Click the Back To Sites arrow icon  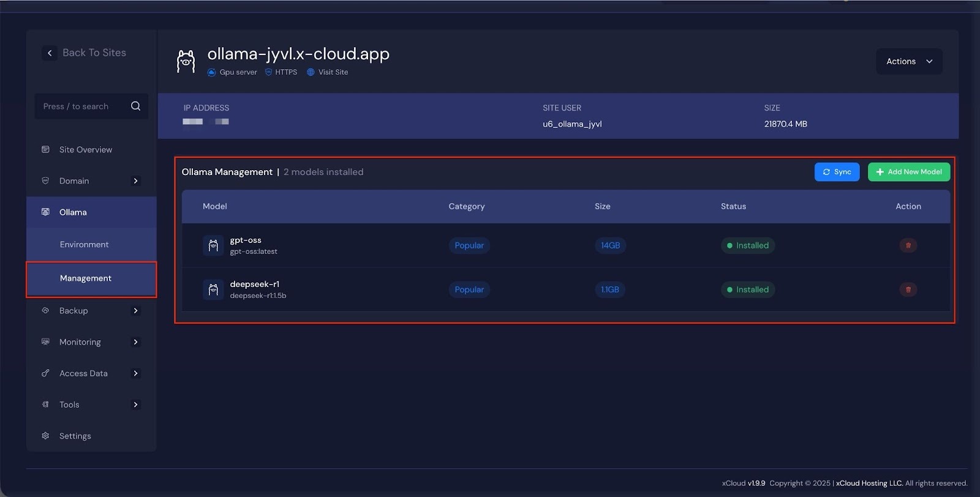pyautogui.click(x=50, y=53)
